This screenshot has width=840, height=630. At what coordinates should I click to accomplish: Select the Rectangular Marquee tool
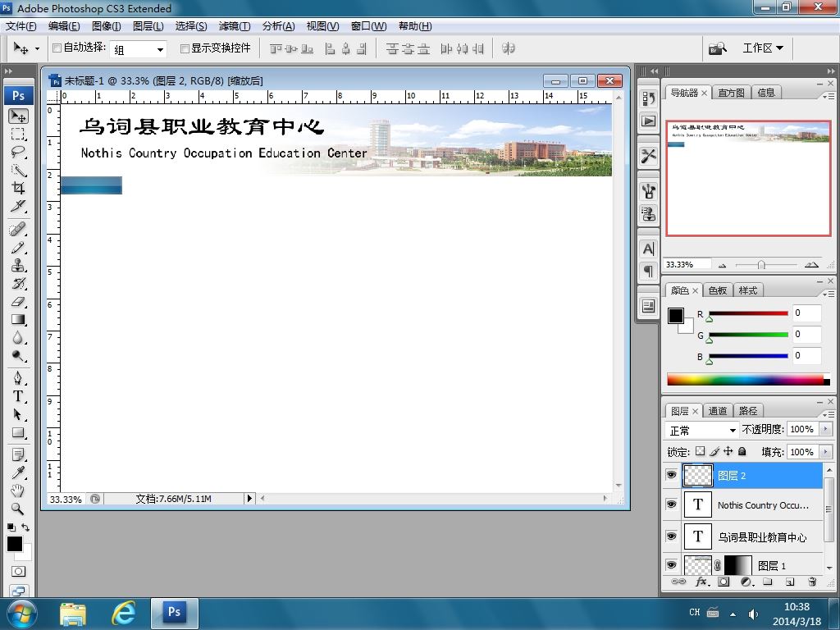(18, 134)
